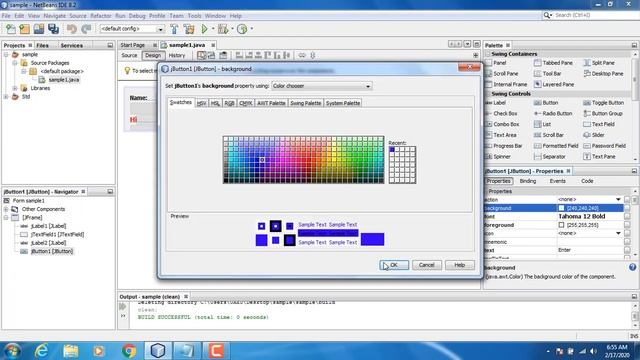Viewport: 640px width, 360px height.
Task: Switch to the RGB tab
Action: [x=229, y=103]
